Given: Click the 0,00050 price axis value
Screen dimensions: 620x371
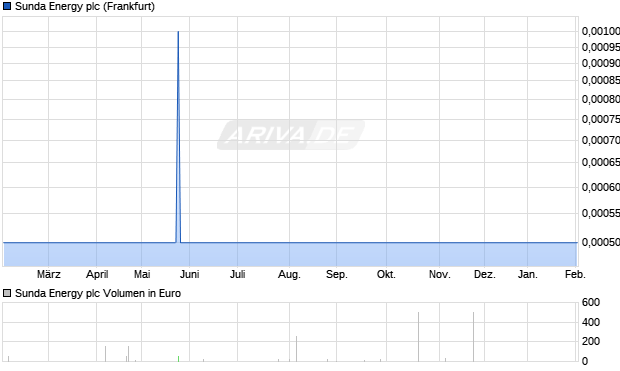Looking at the screenshot, I should (x=601, y=242).
